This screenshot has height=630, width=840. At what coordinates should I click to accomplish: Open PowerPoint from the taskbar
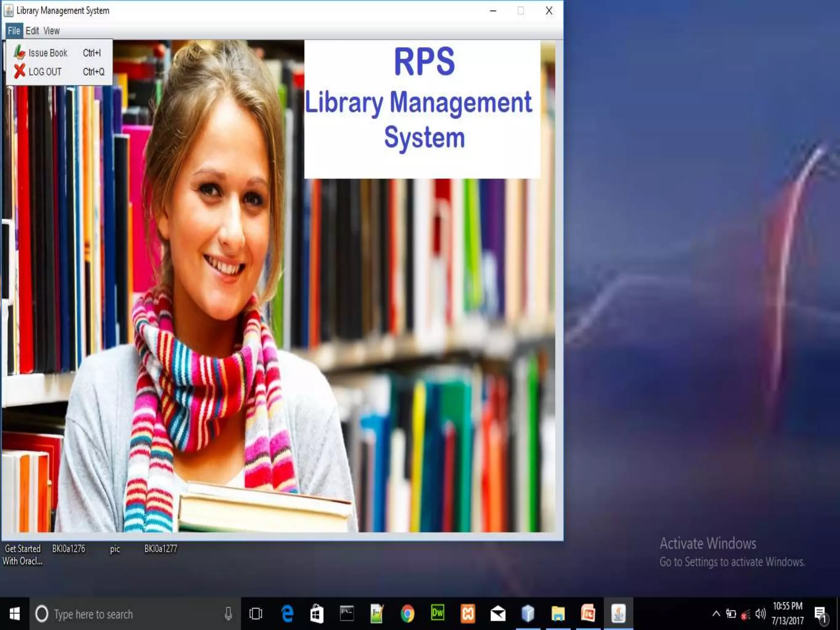[588, 614]
